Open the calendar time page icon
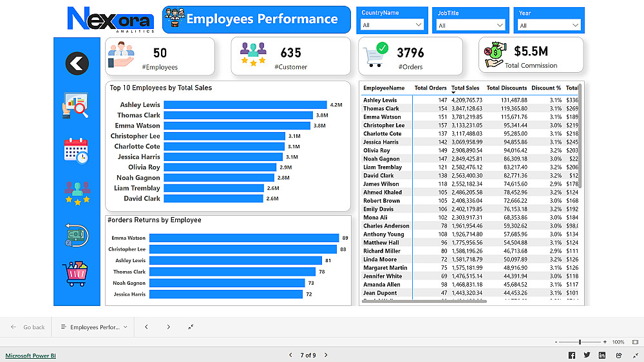 click(x=76, y=151)
